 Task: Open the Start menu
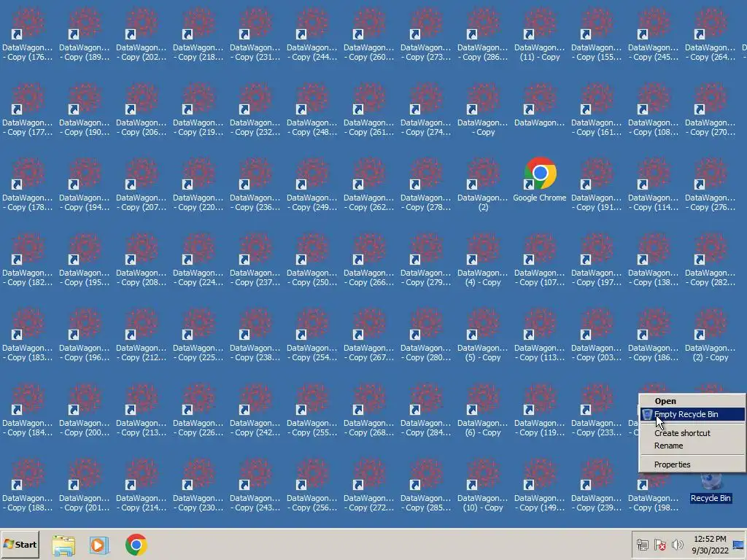[20, 544]
